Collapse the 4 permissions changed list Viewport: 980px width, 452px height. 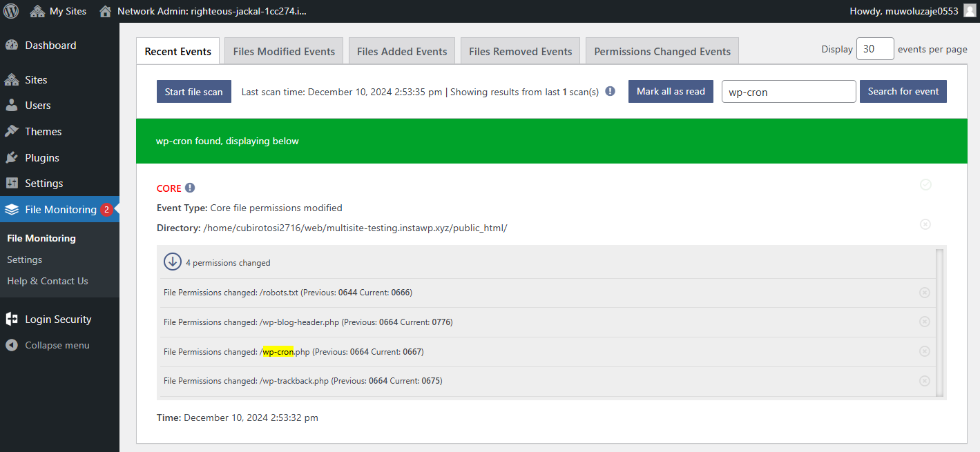172,262
